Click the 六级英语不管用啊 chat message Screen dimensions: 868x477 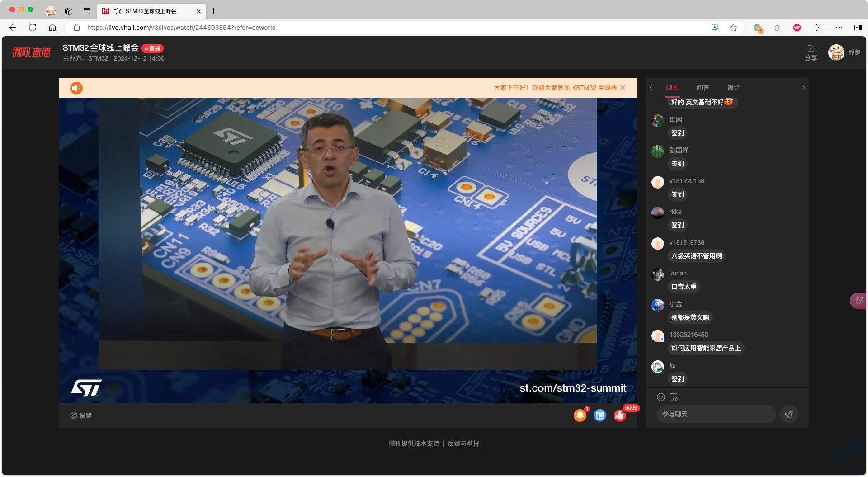coord(696,256)
